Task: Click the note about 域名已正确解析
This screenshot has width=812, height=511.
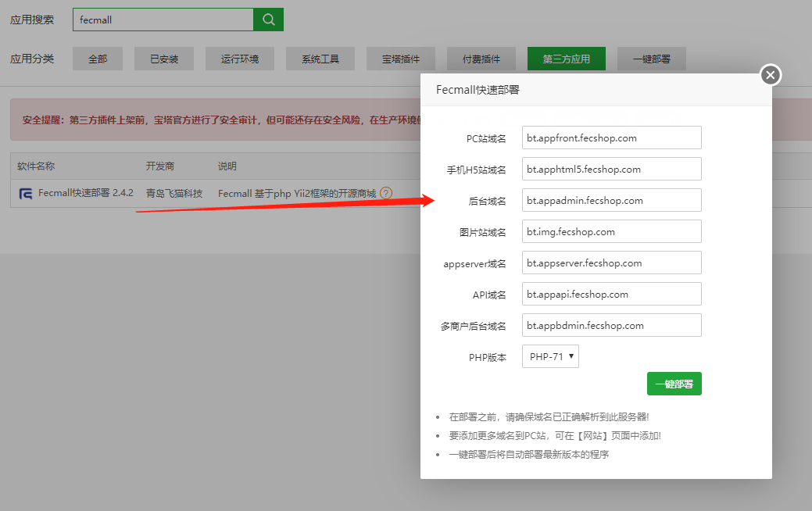Action: point(549,416)
